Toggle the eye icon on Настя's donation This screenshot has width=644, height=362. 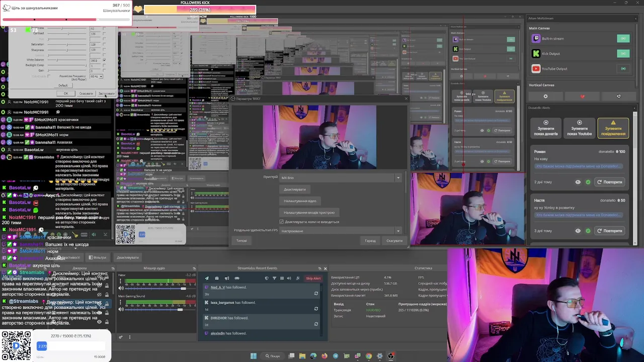pyautogui.click(x=578, y=231)
